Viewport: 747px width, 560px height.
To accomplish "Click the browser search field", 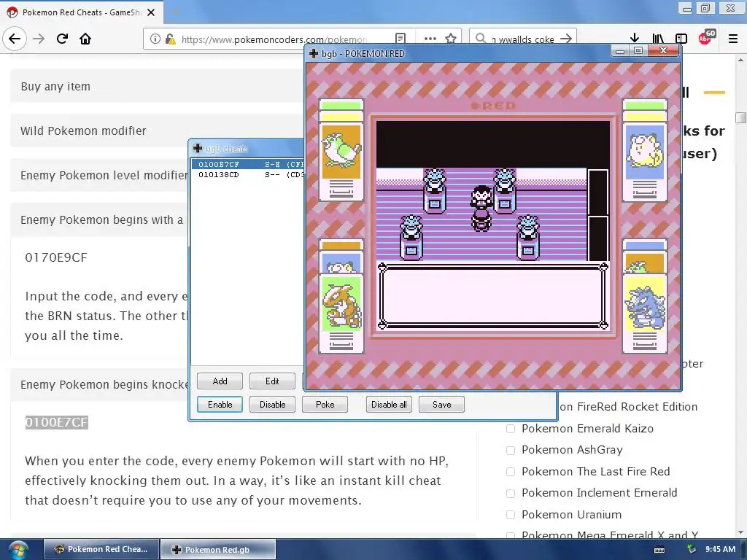I will pos(523,39).
